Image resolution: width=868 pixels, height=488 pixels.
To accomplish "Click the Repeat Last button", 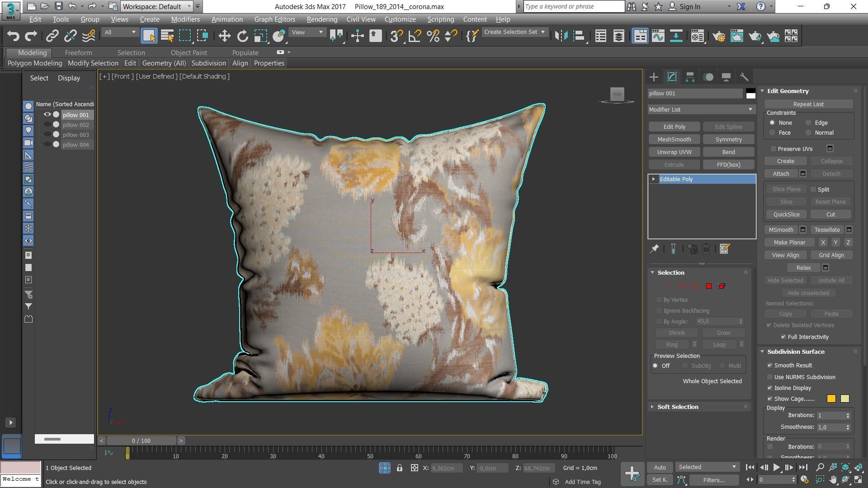I will 808,104.
